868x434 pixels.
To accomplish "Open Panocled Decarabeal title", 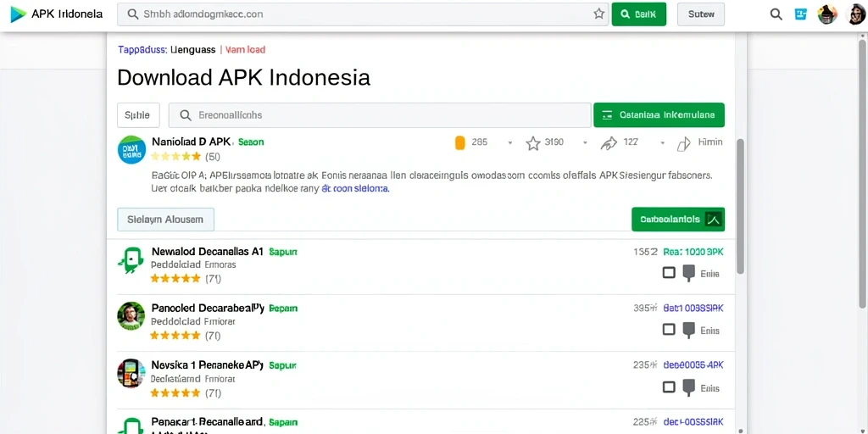I will tap(209, 308).
